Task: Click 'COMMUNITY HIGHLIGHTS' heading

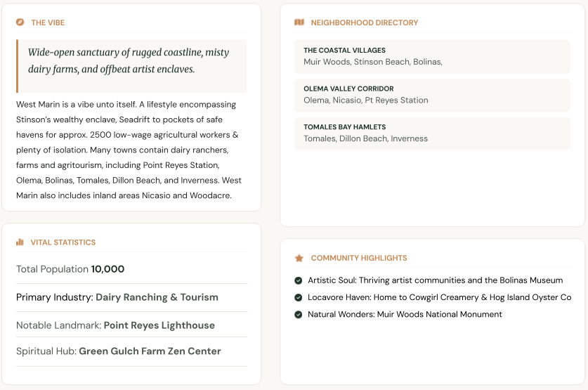Action: (359, 258)
